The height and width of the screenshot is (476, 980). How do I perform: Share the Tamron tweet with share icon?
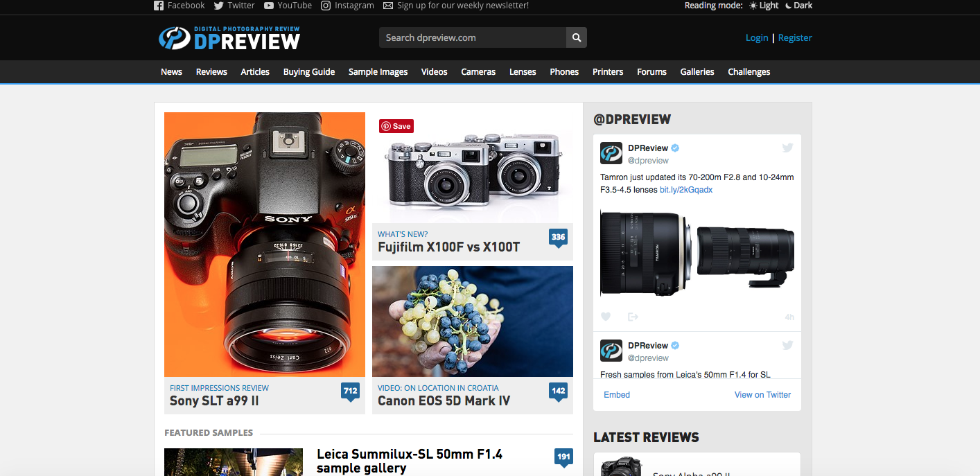pos(632,317)
